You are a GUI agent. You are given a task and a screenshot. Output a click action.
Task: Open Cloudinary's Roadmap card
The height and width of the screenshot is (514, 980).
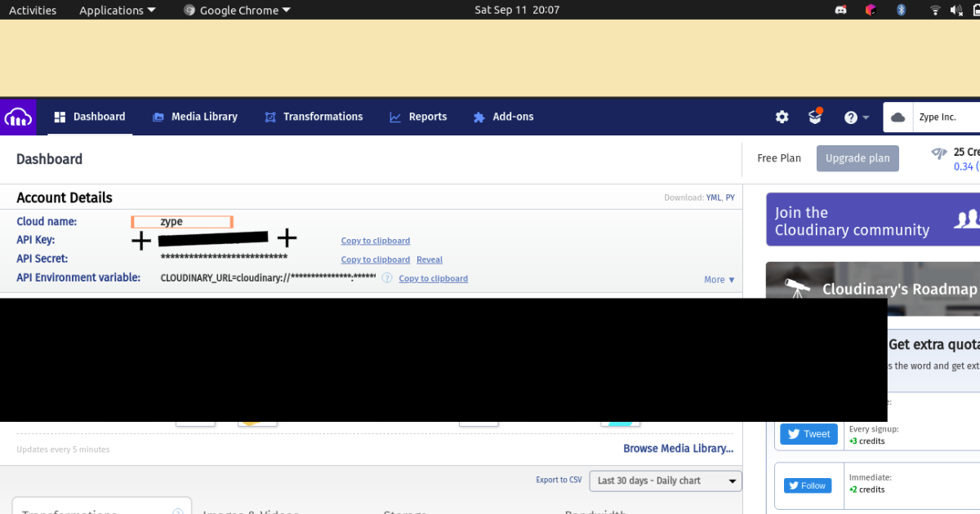click(x=873, y=289)
